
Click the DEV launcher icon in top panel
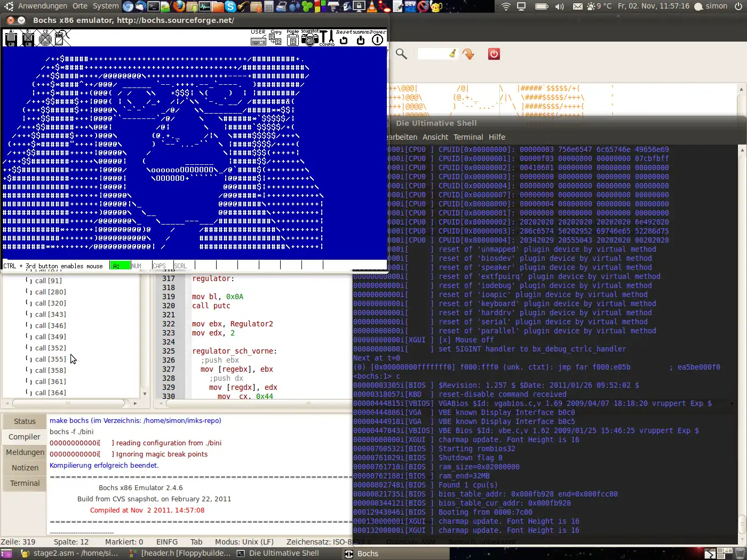tap(410, 6)
